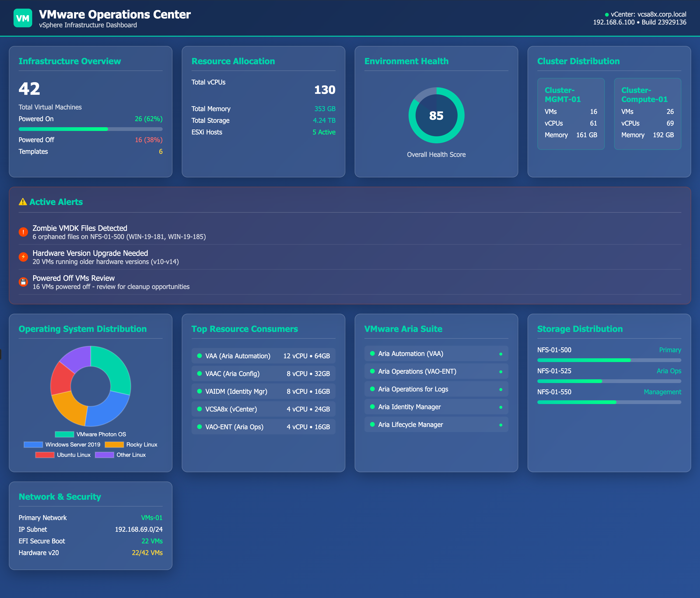
Task: Click the Hardware Version Upgrade lightning icon
Action: [23, 257]
